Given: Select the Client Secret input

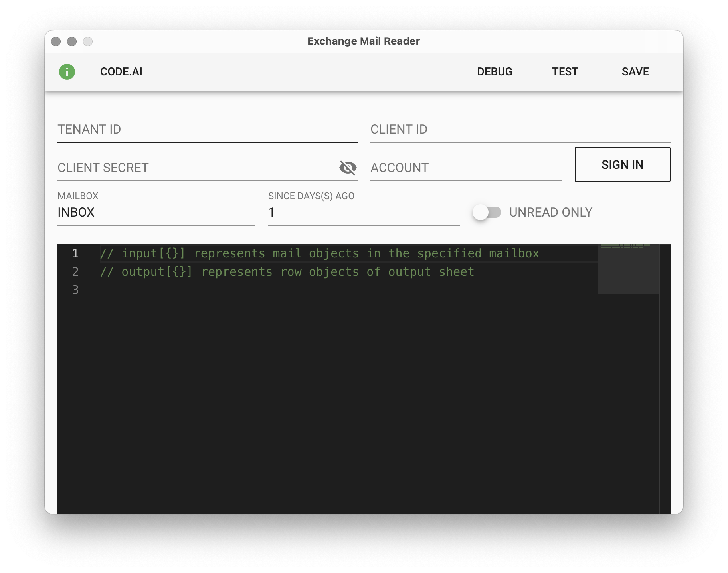Looking at the screenshot, I should click(x=196, y=168).
